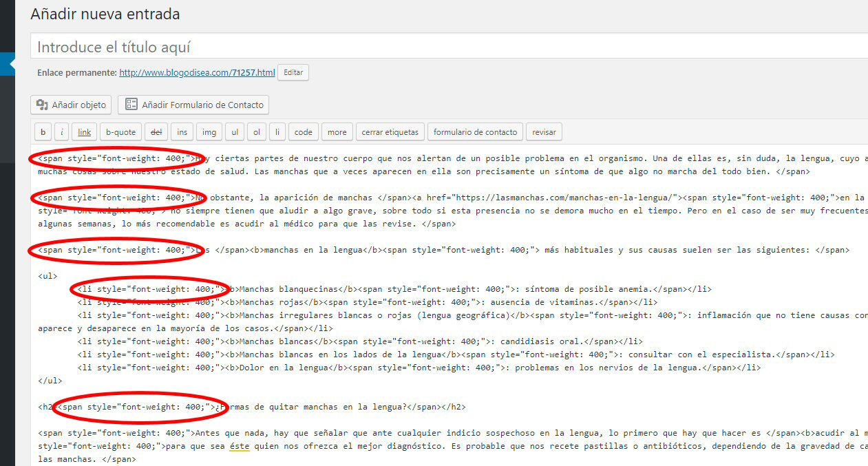Click the 'code' tag button
The height and width of the screenshot is (466, 868).
pyautogui.click(x=304, y=132)
